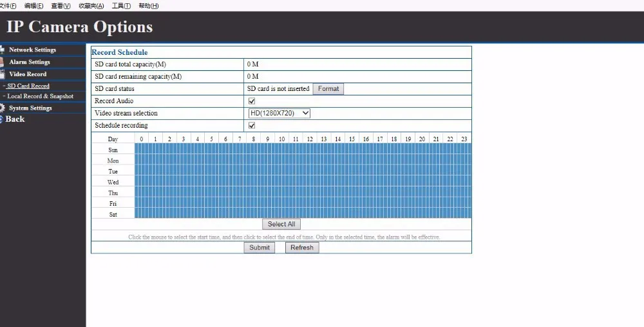Open the SD Card Record link
Viewport: 644px width, 327px height.
click(x=28, y=86)
